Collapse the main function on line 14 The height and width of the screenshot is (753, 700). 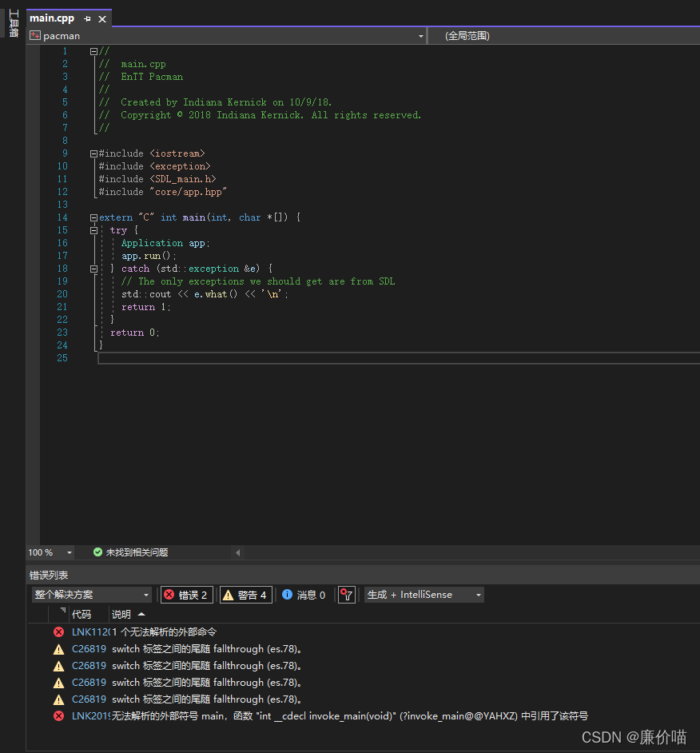94,217
